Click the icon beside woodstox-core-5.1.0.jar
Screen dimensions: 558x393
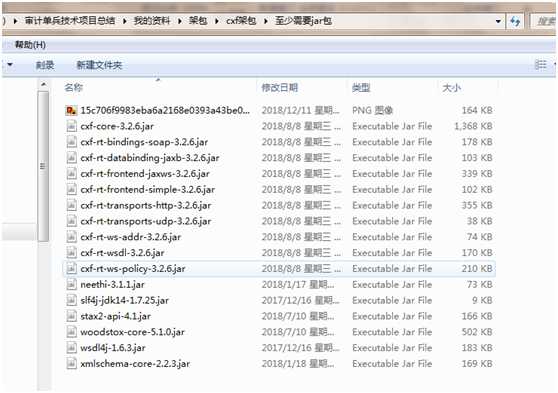coord(71,332)
